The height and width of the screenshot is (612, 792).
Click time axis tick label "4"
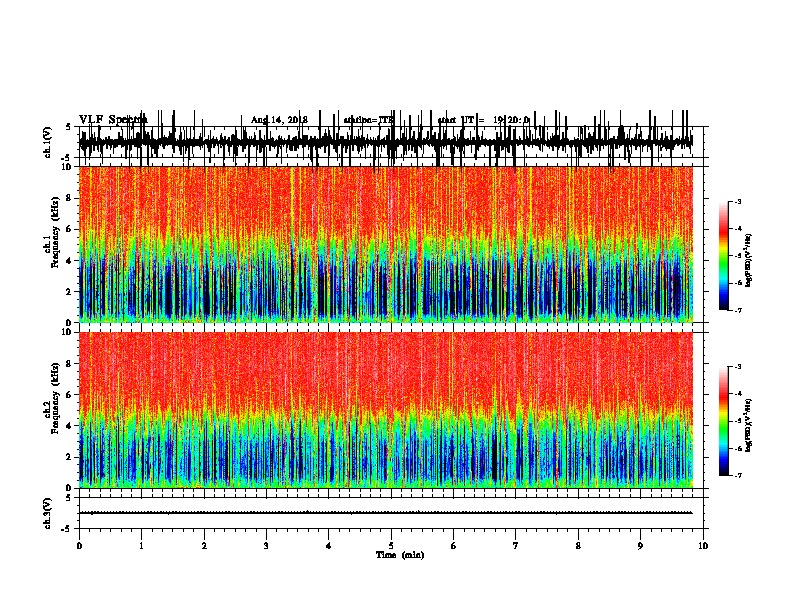coord(329,546)
